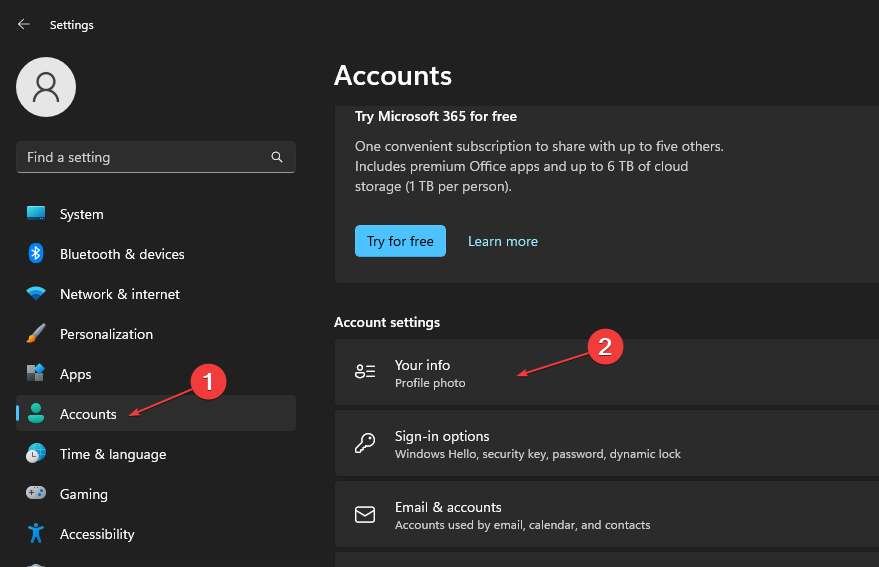This screenshot has width=879, height=567.
Task: Click the Accessibility figure icon
Action: click(x=36, y=533)
